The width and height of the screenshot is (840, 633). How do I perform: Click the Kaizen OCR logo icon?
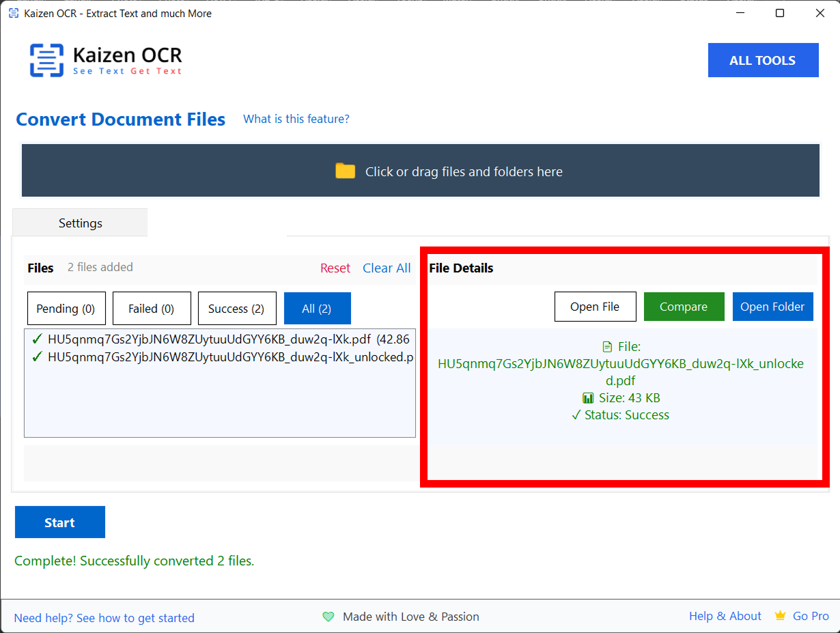[46, 60]
